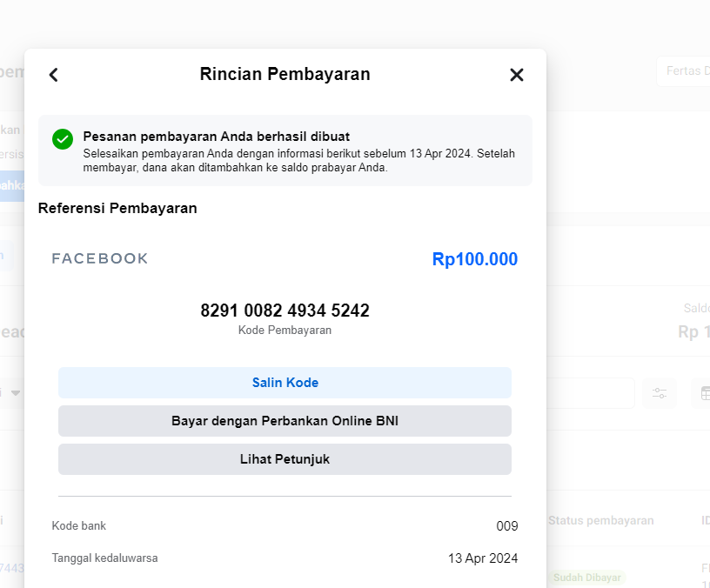Click the Sudah Dibayar status badge
The width and height of the screenshot is (710, 588).
587,578
